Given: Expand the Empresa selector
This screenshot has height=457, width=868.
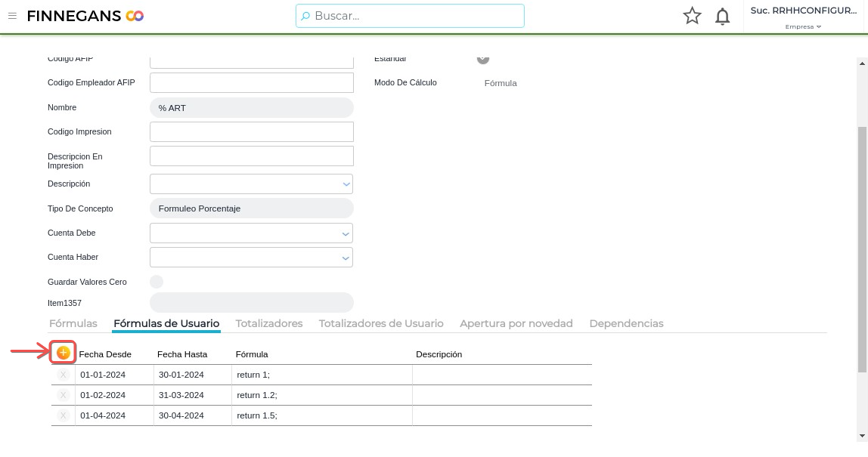Looking at the screenshot, I should [803, 26].
